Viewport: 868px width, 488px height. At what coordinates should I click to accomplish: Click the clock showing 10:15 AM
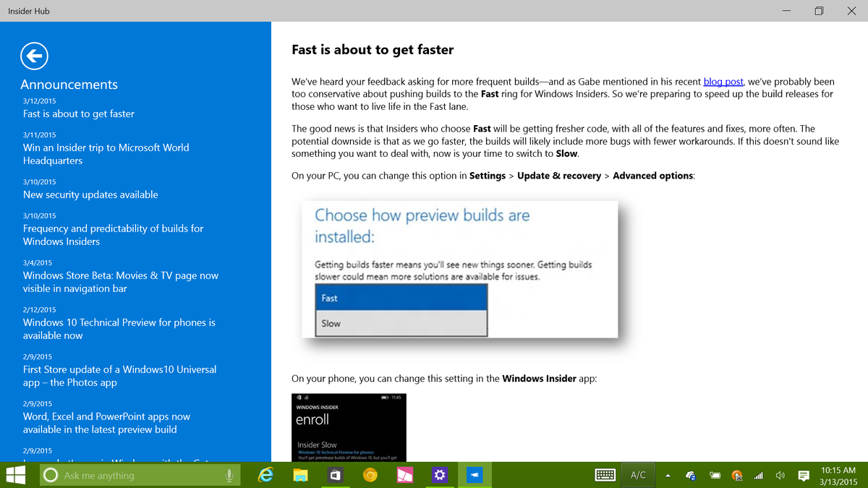click(838, 470)
